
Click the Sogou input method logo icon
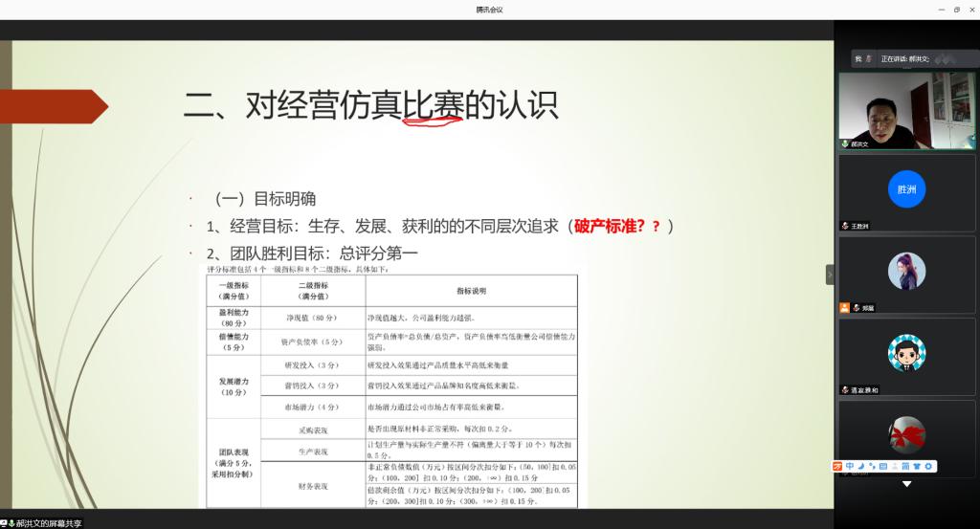(x=837, y=466)
